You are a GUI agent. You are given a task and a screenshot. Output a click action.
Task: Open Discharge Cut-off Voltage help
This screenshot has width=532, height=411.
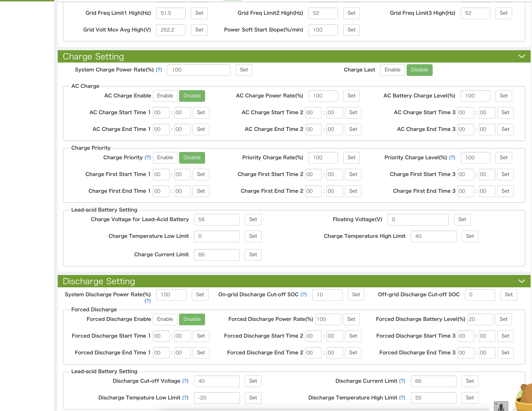pyautogui.click(x=185, y=381)
